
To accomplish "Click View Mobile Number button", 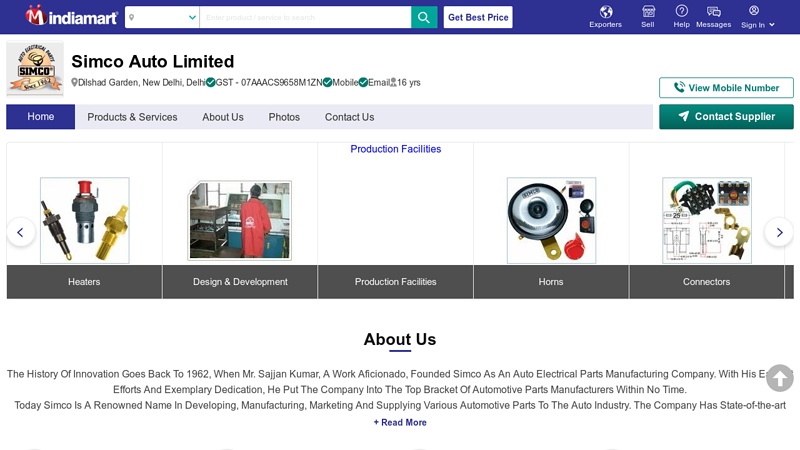I will (726, 88).
